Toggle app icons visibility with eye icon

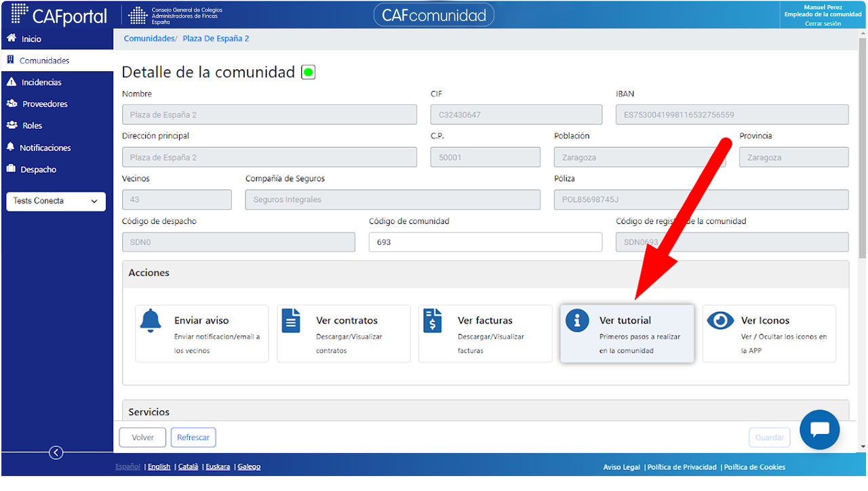coord(720,320)
